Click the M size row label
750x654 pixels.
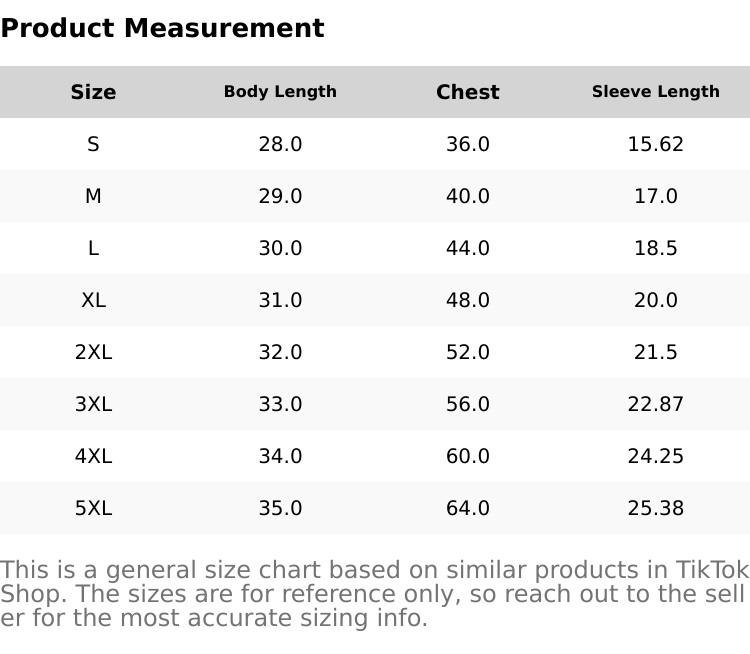coord(93,196)
